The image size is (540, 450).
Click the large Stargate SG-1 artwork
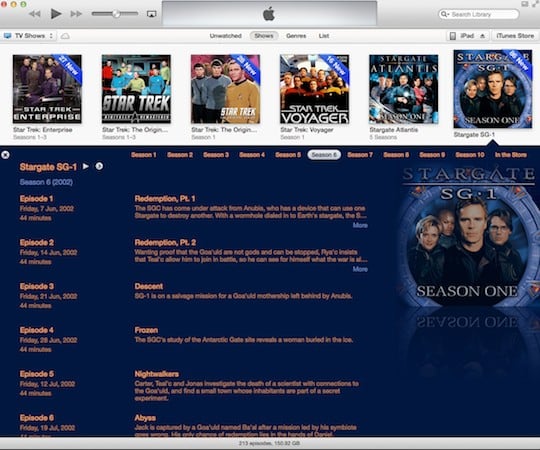pyautogui.click(x=468, y=236)
